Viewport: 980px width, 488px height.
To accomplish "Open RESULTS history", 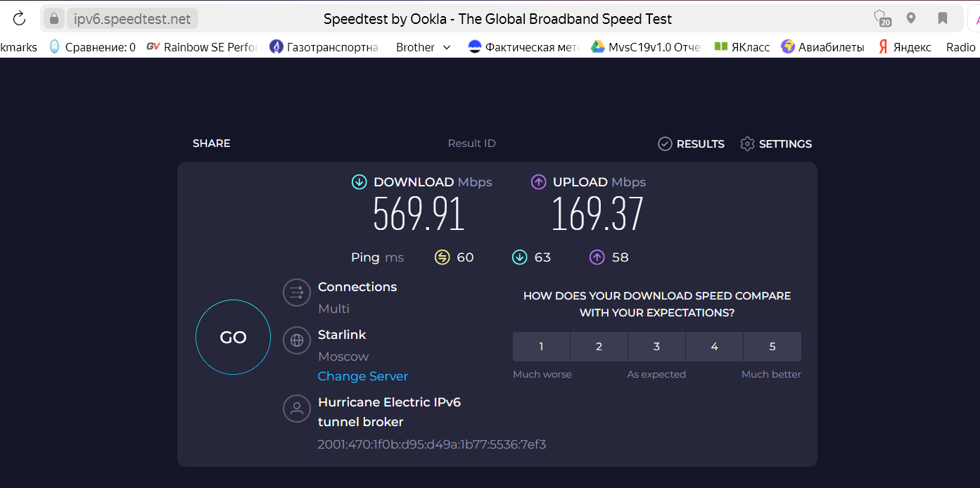I will pos(691,143).
